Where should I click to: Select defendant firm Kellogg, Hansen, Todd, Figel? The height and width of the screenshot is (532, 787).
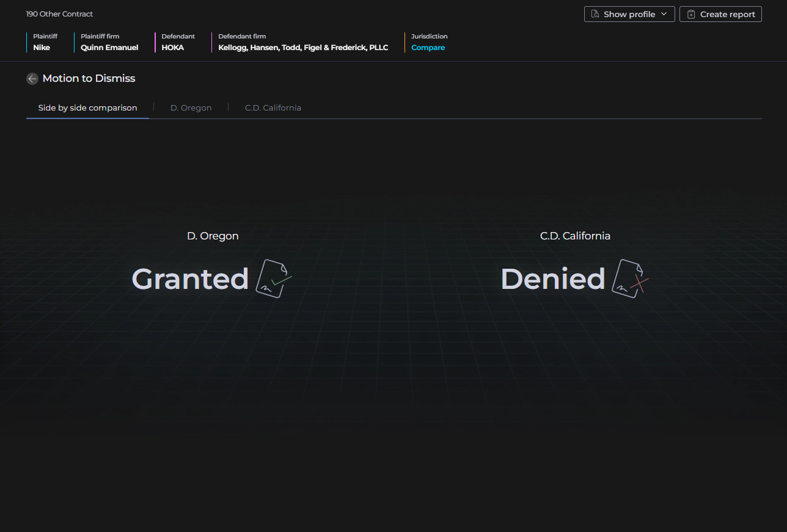(x=303, y=48)
